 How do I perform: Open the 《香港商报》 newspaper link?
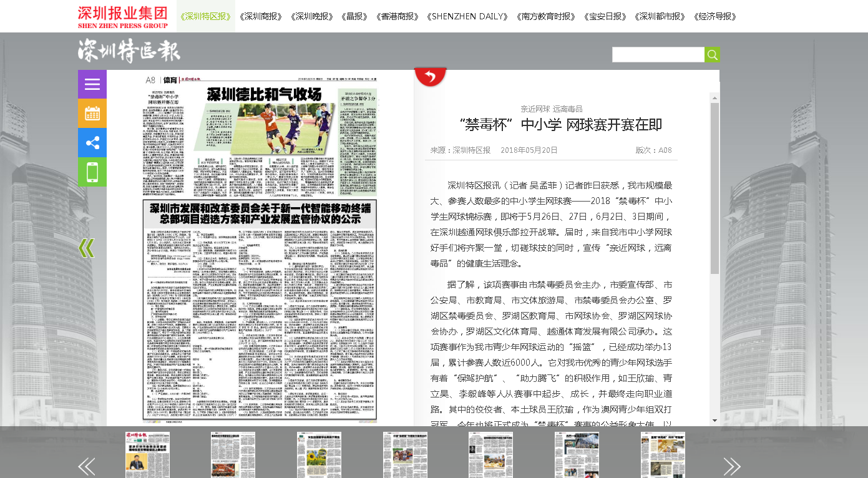[397, 16]
